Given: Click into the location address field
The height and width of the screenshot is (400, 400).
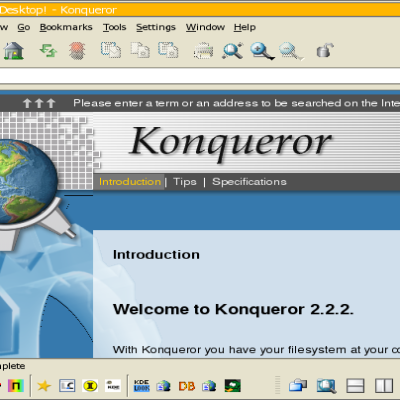Looking at the screenshot, I should pos(200,76).
